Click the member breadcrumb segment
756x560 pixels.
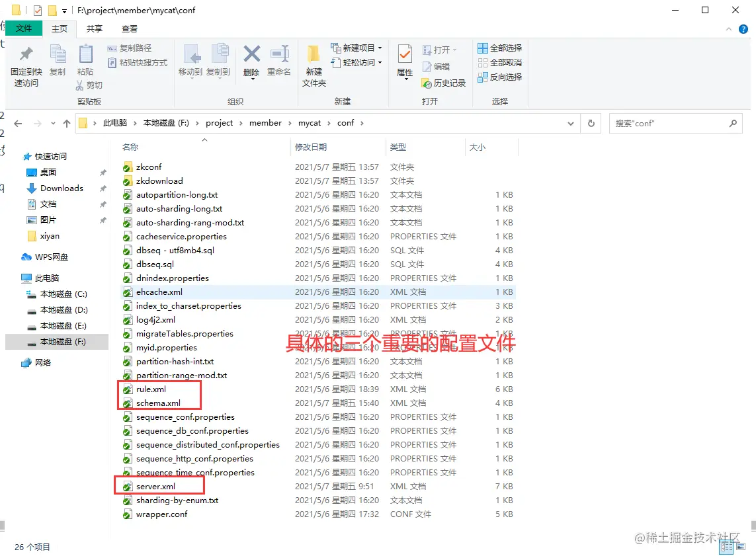[x=265, y=124]
